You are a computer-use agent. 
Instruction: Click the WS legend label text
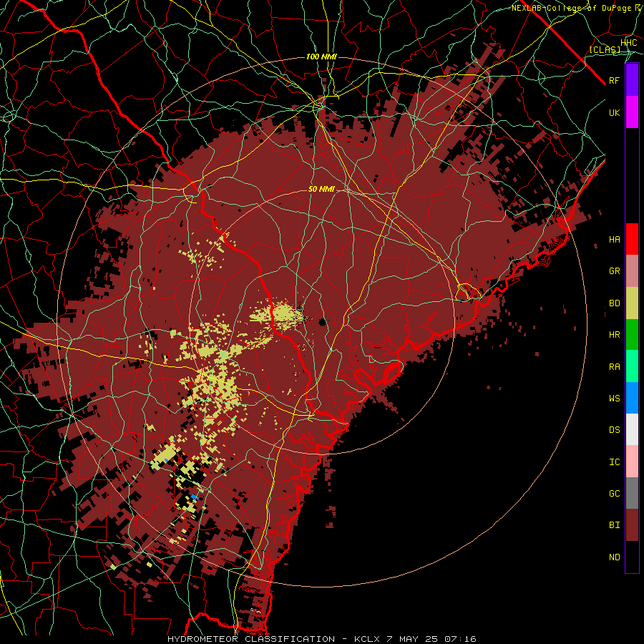[615, 398]
